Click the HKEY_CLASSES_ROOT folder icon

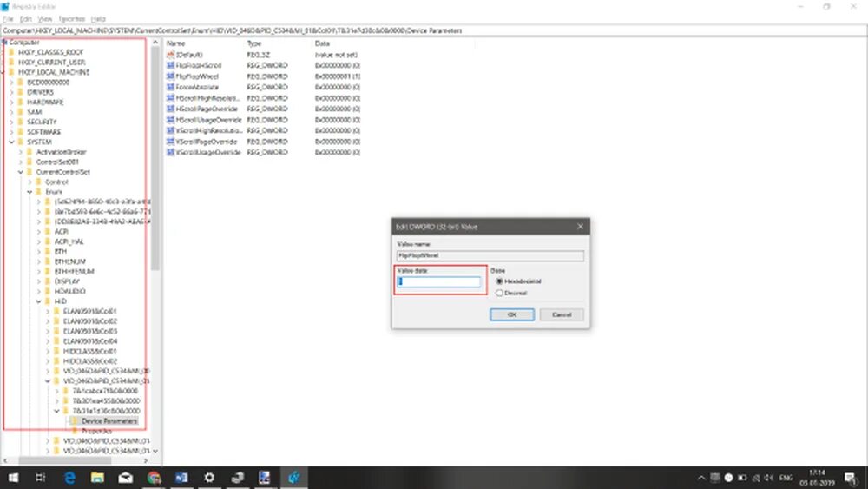click(x=11, y=52)
